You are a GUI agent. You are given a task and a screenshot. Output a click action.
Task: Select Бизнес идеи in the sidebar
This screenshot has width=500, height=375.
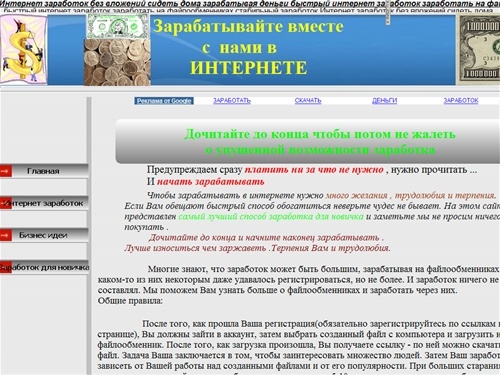(44, 235)
